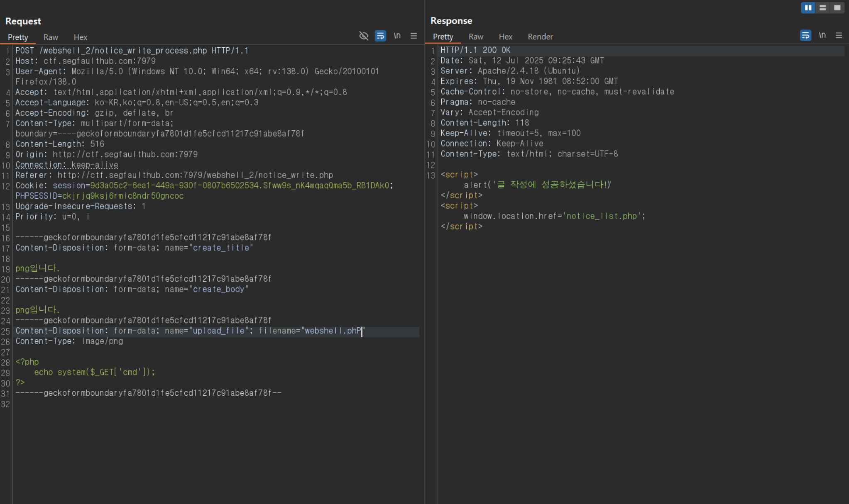
Task: Click the Server: Apache/2.4.18 header
Action: (510, 71)
